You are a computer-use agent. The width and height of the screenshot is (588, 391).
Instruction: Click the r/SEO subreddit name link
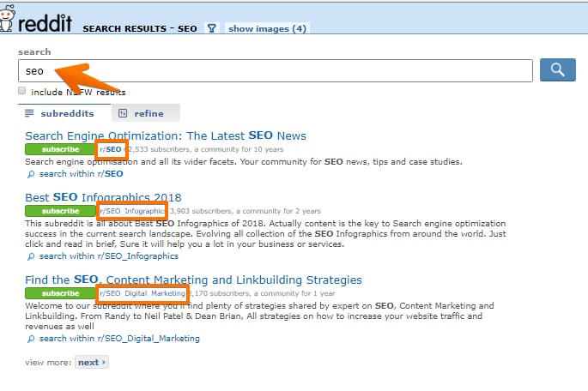click(111, 149)
